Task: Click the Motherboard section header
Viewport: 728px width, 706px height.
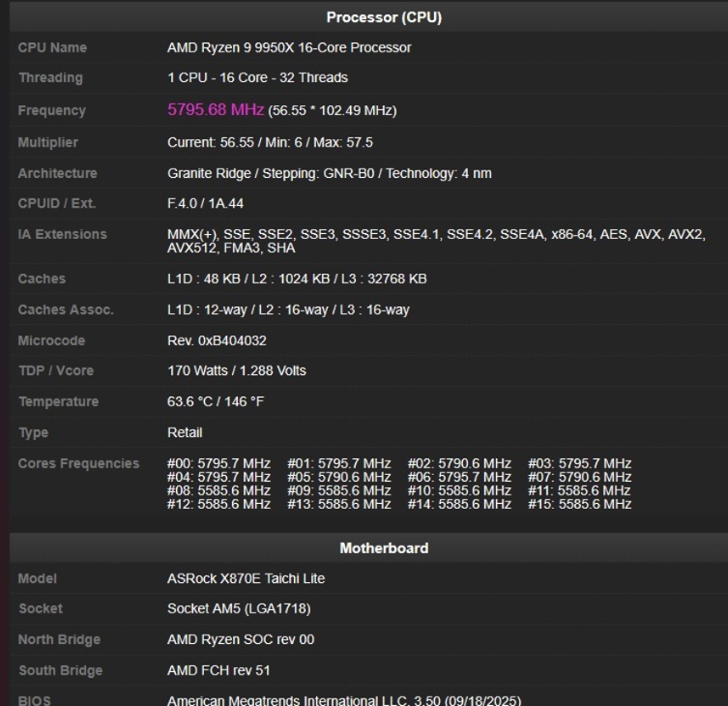Action: coord(384,548)
